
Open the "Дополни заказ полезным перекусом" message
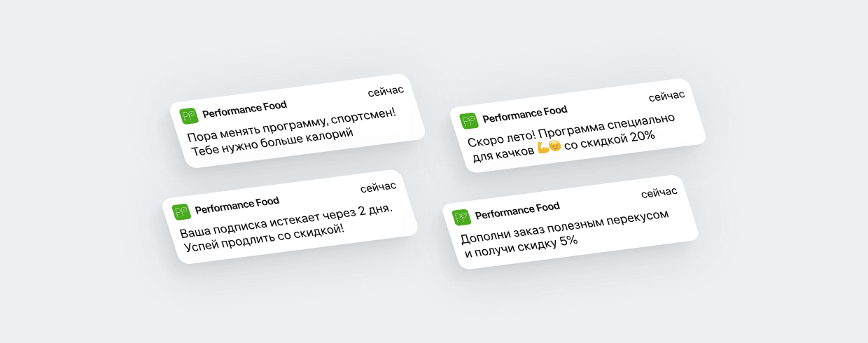tap(565, 226)
